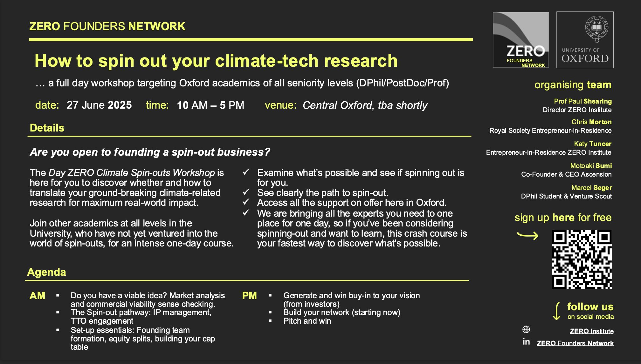This screenshot has height=364, width=641.
Task: Click the Details section heading
Action: pos(47,128)
